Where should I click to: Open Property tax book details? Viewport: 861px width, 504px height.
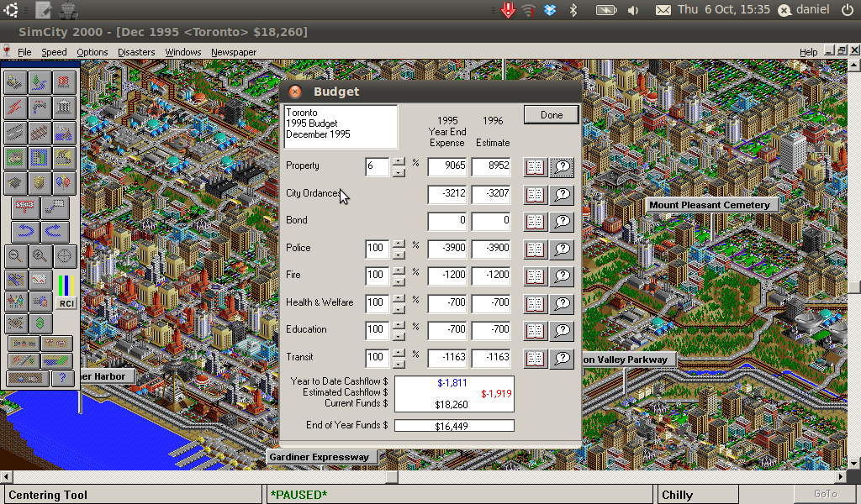tap(535, 167)
